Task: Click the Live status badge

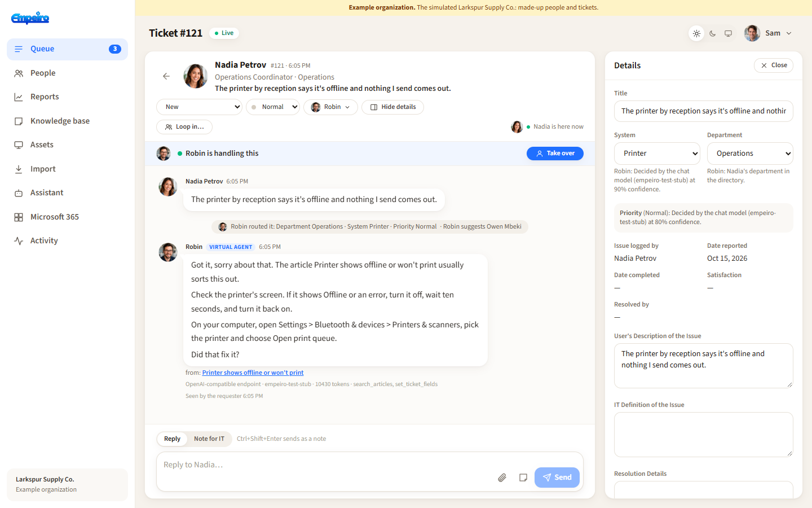Action: pos(224,33)
